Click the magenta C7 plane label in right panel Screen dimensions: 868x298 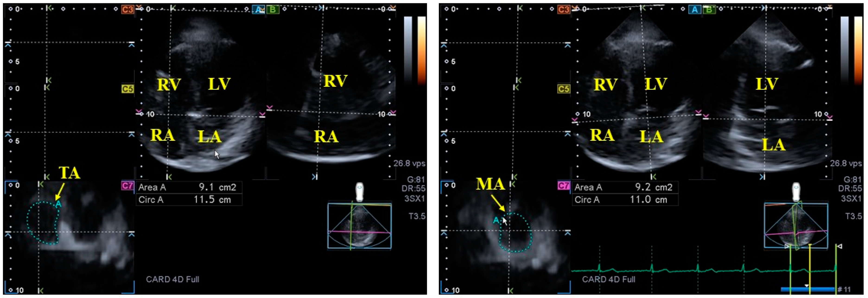563,186
